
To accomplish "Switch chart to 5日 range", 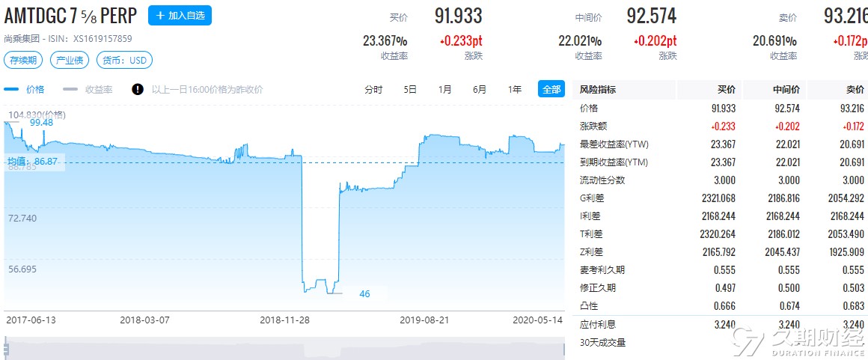I will [x=410, y=89].
